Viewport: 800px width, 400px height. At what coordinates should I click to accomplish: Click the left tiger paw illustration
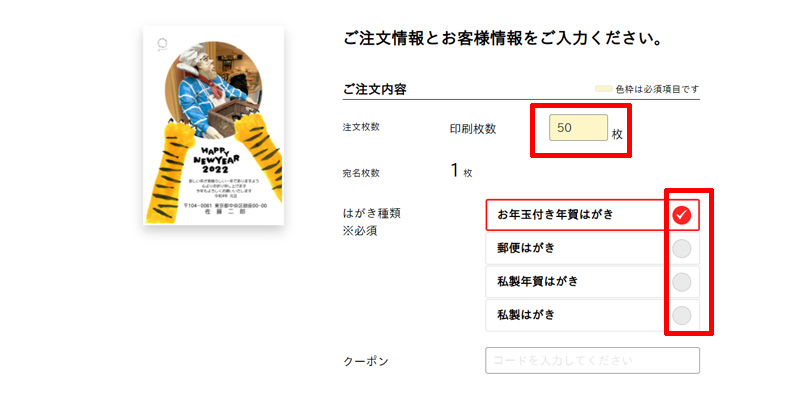[x=169, y=171]
